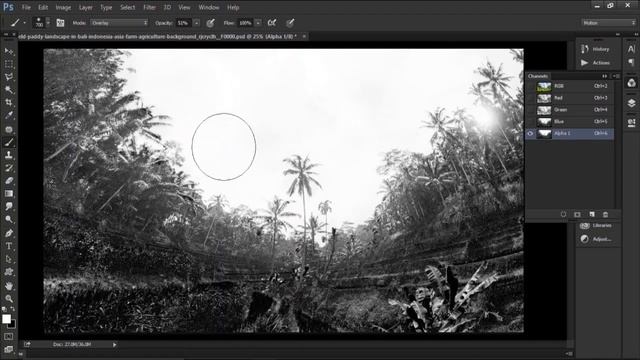The height and width of the screenshot is (360, 640).
Task: Select the Lasso tool
Action: (x=9, y=77)
